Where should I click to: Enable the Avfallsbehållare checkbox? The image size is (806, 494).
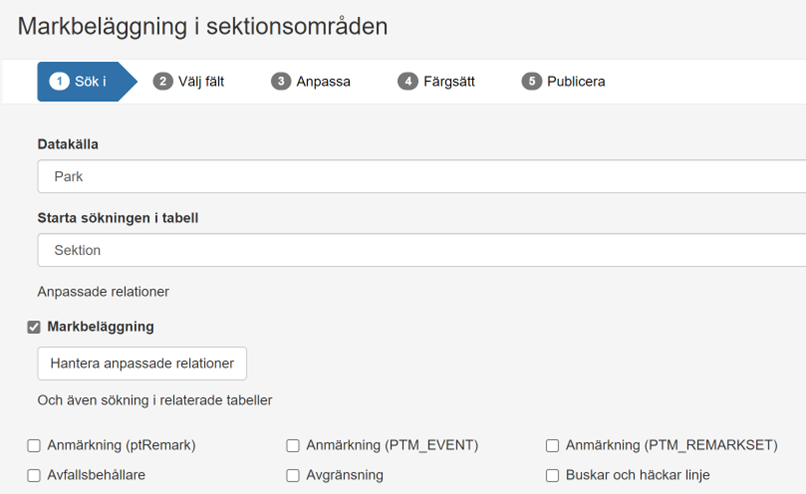click(34, 475)
